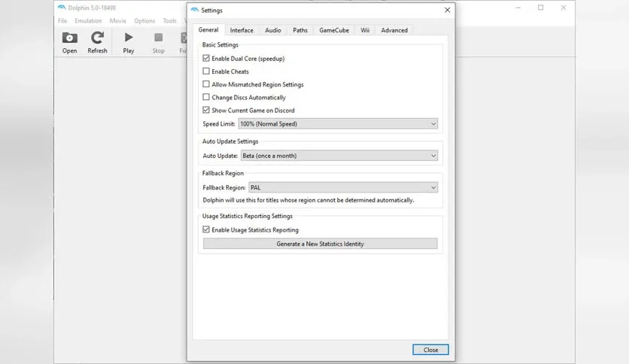Image resolution: width=629 pixels, height=364 pixels.
Task: Click the Dolphin logo in Settings title bar
Action: (195, 10)
